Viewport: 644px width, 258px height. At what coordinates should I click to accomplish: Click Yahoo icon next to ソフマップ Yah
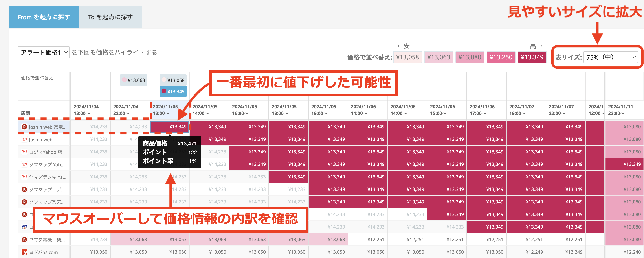(x=24, y=164)
